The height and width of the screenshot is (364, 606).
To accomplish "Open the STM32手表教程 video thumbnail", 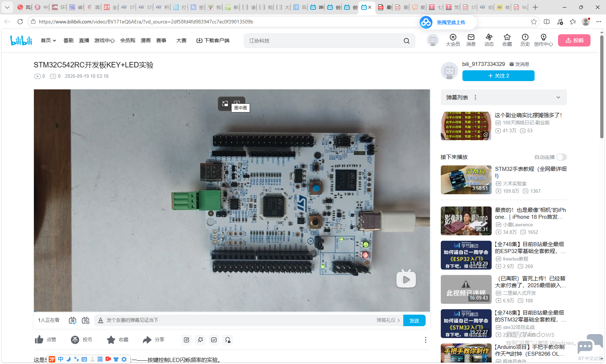I will pyautogui.click(x=466, y=180).
